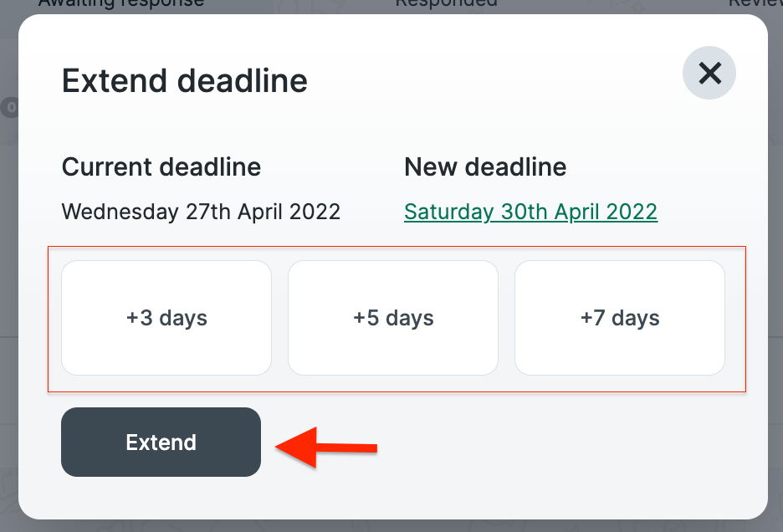Viewport: 783px width, 532px height.
Task: Open the Awaiting response tab
Action: pos(120,4)
